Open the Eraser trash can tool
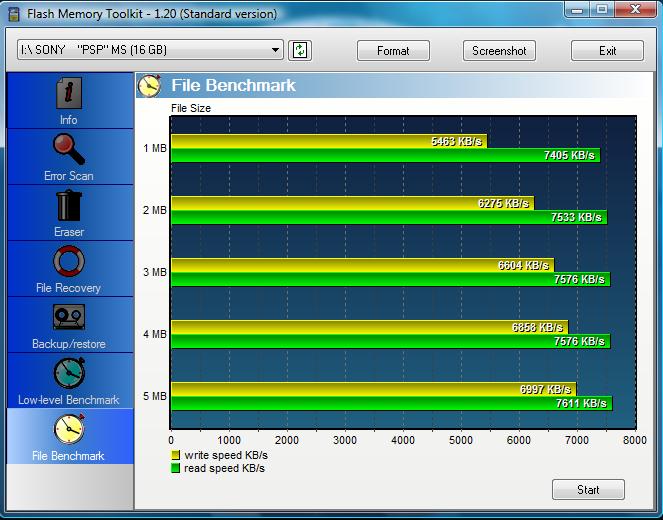 pyautogui.click(x=68, y=206)
